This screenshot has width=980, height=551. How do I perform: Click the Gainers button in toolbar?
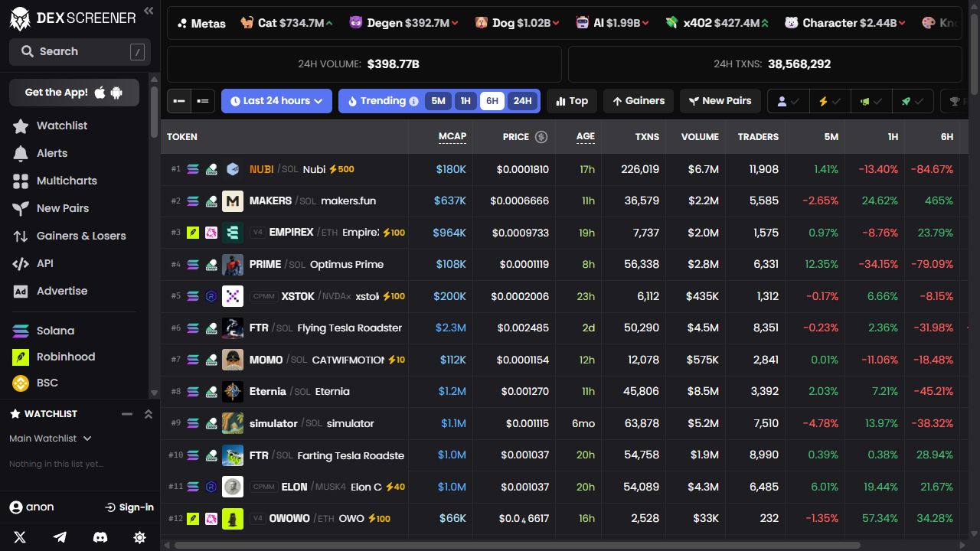click(x=639, y=101)
